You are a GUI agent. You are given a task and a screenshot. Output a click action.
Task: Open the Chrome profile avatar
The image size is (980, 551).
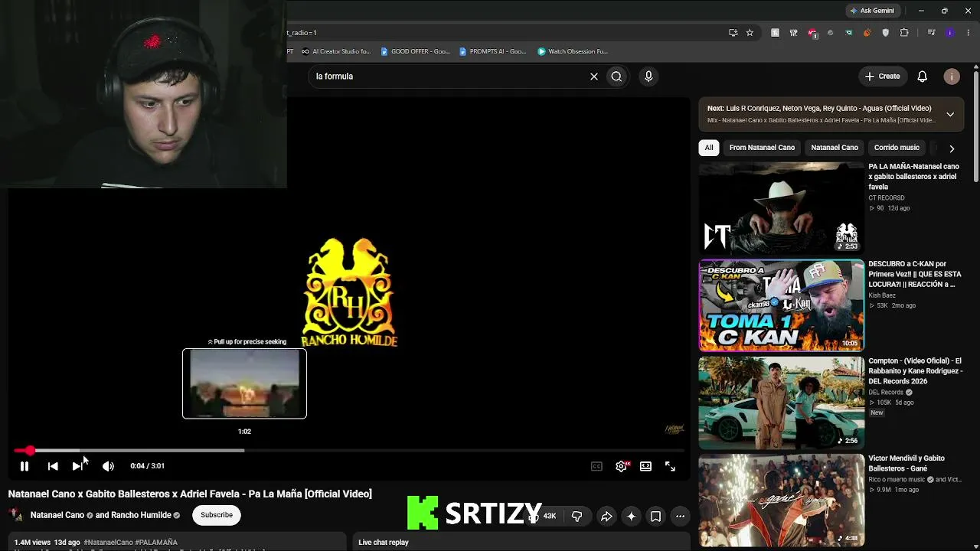point(950,33)
